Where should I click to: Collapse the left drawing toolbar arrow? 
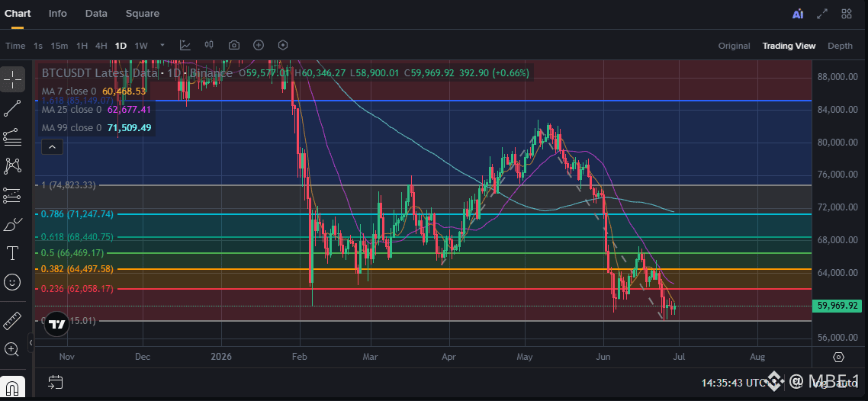click(x=31, y=343)
